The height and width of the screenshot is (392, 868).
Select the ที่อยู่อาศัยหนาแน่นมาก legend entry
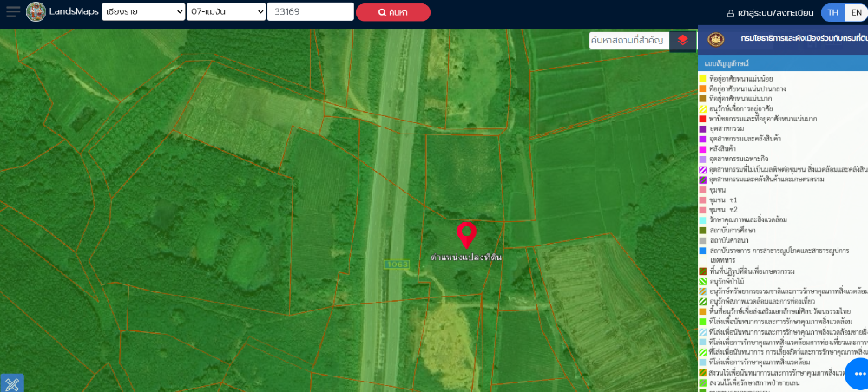tap(742, 99)
